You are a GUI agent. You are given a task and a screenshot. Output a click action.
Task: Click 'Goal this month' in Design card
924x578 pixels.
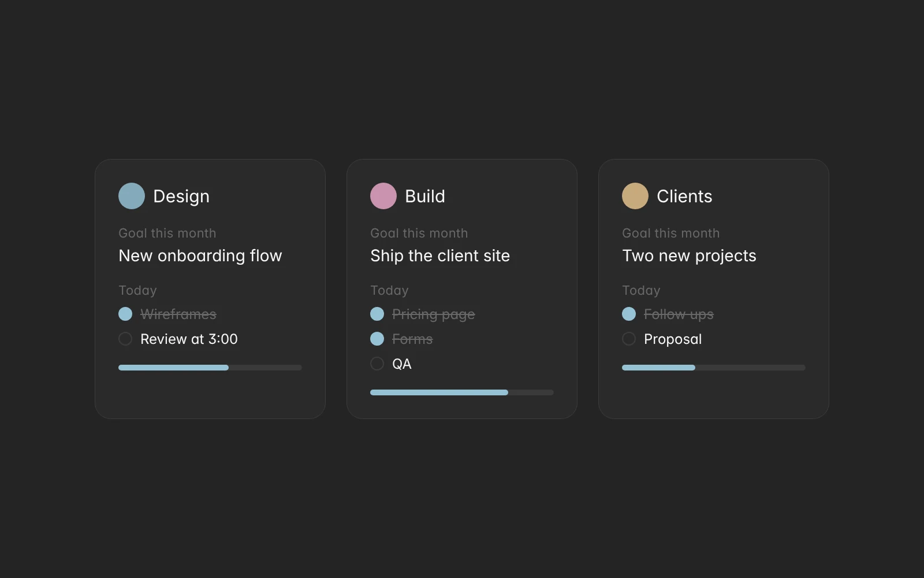167,234
